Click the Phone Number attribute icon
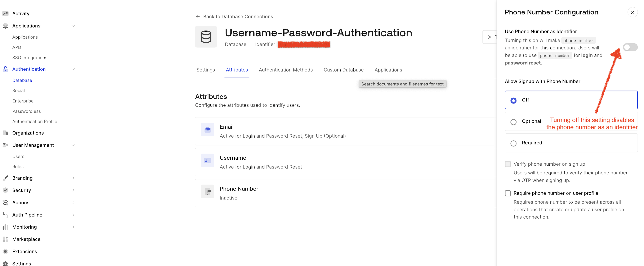Viewport: 644px width, 266px height. pos(208,191)
